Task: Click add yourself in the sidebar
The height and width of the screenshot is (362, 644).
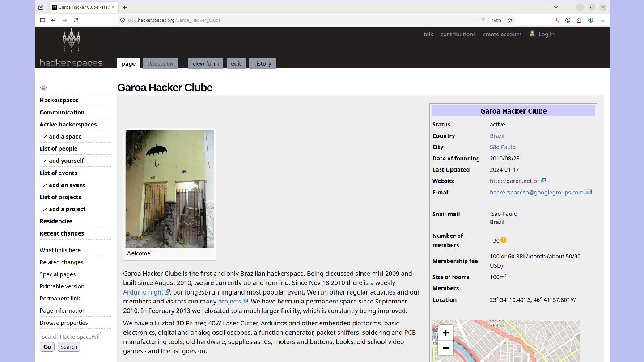Action: pos(67,160)
